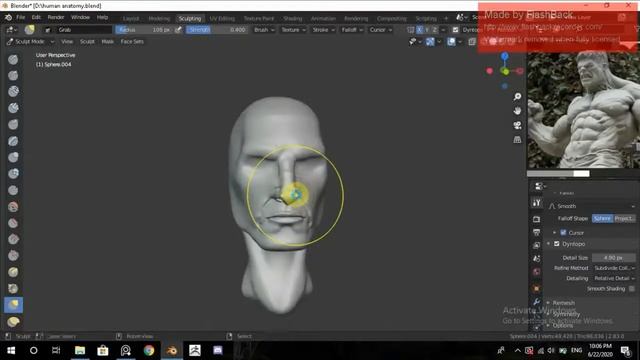
Task: Toggle camera view icon in viewport
Action: 517,125
